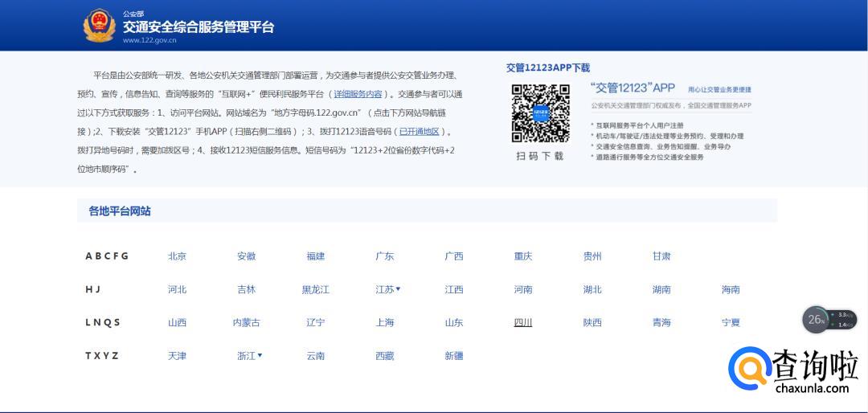Go to the 四川 platform site
The height and width of the screenshot is (413, 868).
pyautogui.click(x=523, y=322)
